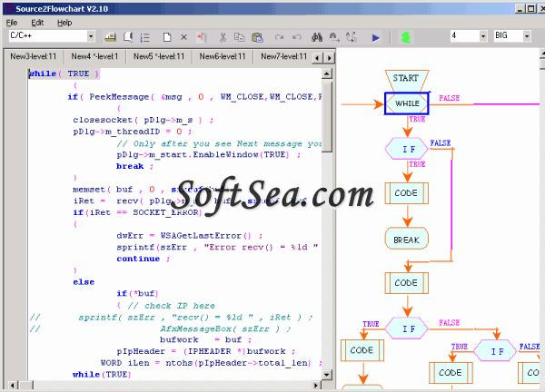Screen dimensions: 545x392
Task: Click the code editor scroll-up arrow
Action: [x=327, y=73]
